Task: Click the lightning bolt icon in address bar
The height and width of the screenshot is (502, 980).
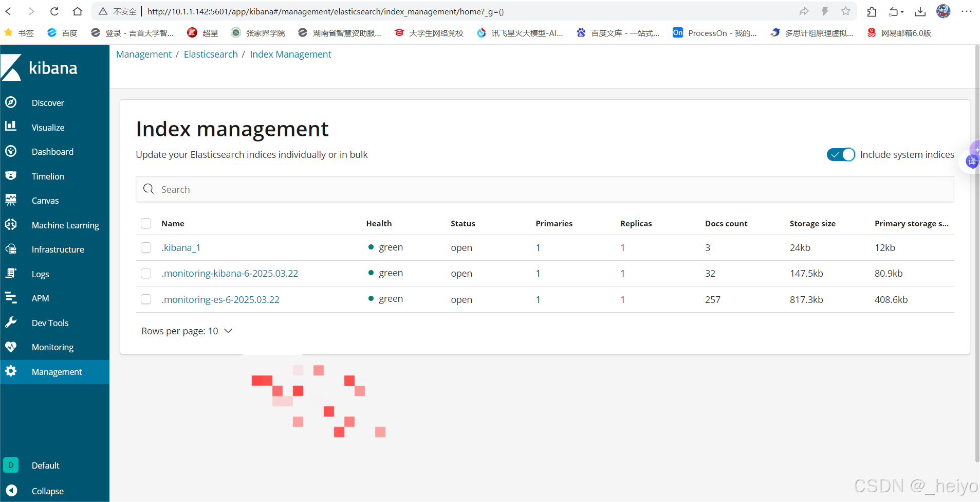Action: tap(825, 11)
